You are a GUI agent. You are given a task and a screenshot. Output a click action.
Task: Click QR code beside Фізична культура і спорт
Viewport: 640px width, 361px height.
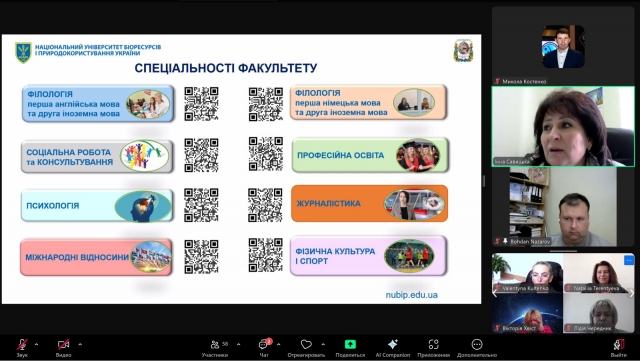click(266, 255)
